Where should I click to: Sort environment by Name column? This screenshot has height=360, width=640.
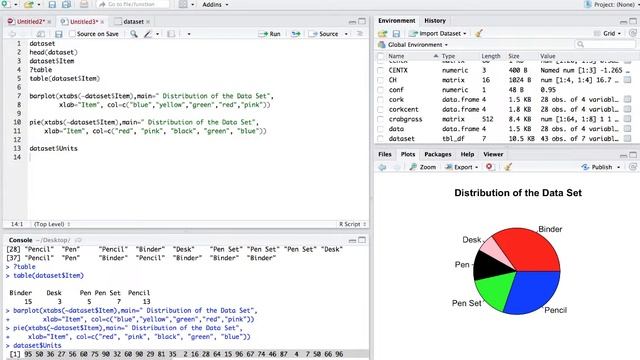[412, 56]
